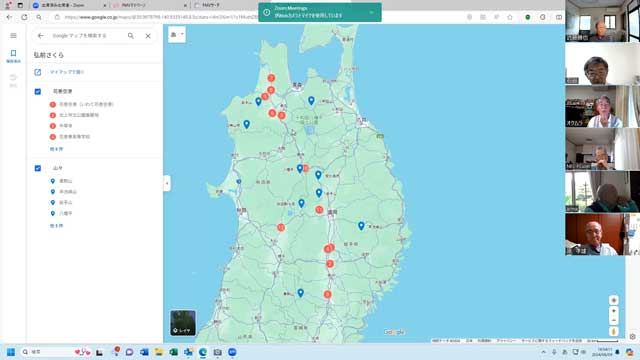This screenshot has height=360, width=640.
Task: Zoom out with the map minus button
Action: (x=613, y=320)
